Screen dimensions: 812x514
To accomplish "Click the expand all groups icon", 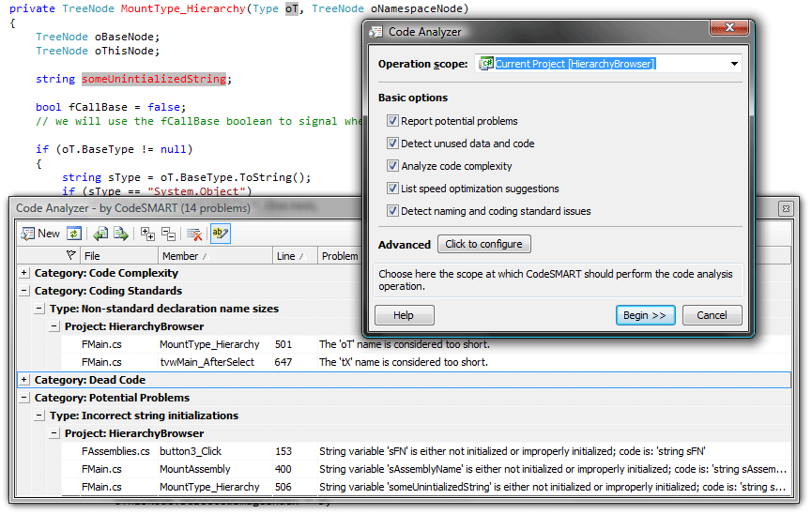I will (147, 234).
